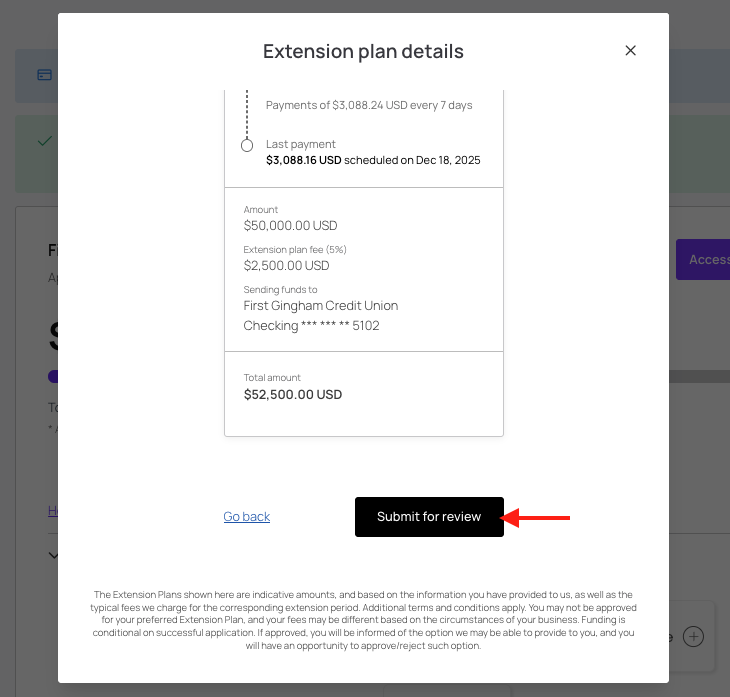
Task: Click the Payments of $3,088.24 USD schedule text
Action: (x=369, y=105)
